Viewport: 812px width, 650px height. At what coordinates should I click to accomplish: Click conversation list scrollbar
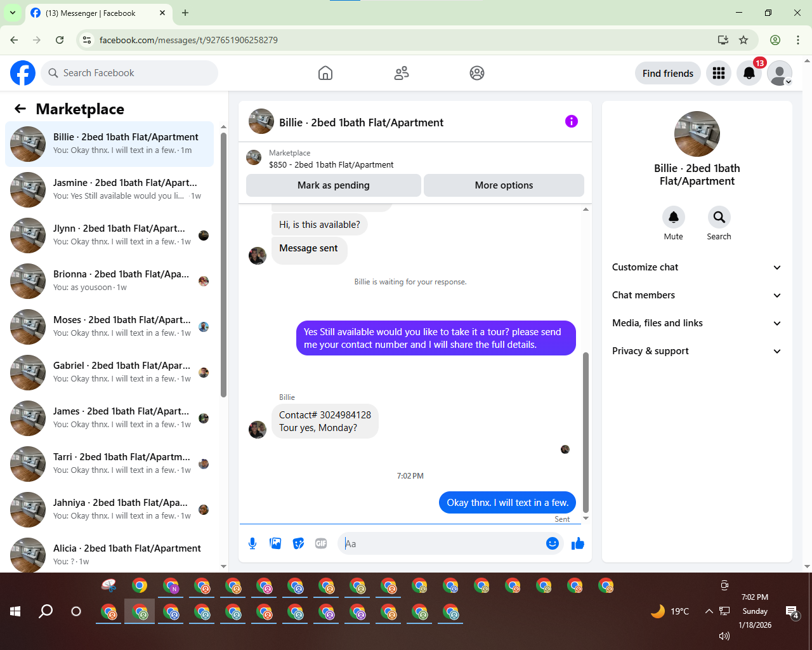point(223,264)
